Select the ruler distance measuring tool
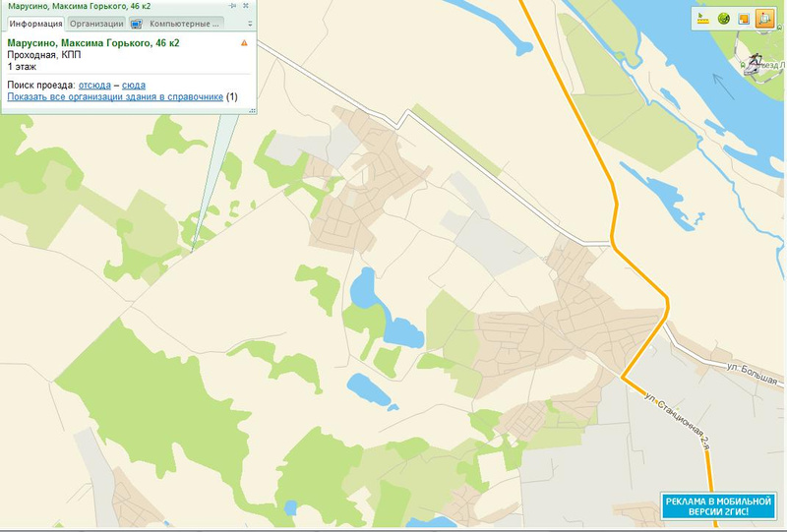Screen dimensions: 787x532 (x=703, y=19)
